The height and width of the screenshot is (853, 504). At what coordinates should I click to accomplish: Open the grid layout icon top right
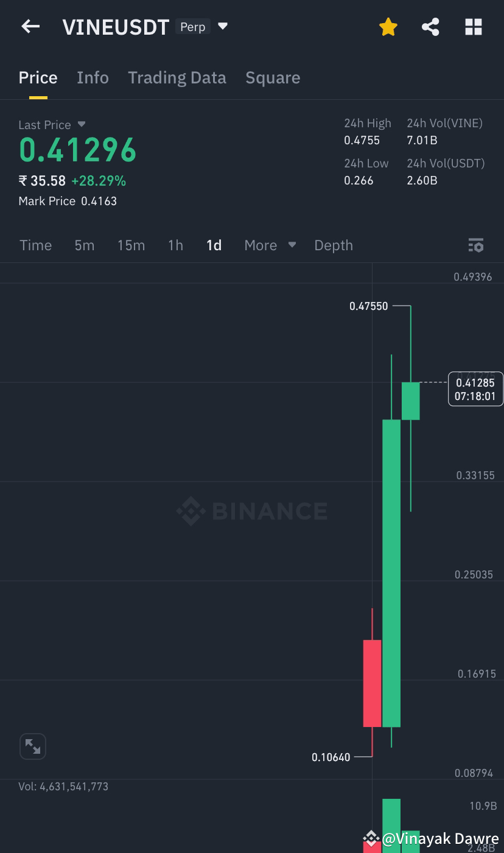(474, 26)
